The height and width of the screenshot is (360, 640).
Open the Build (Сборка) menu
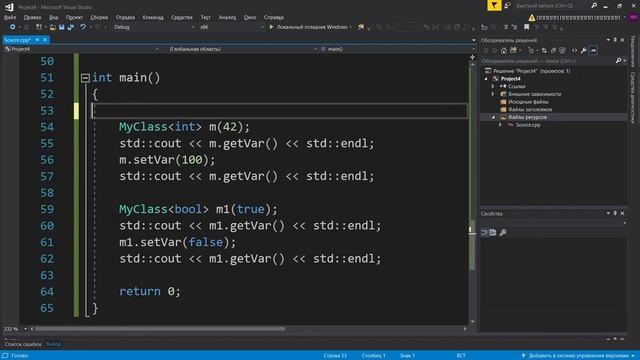[x=99, y=18]
